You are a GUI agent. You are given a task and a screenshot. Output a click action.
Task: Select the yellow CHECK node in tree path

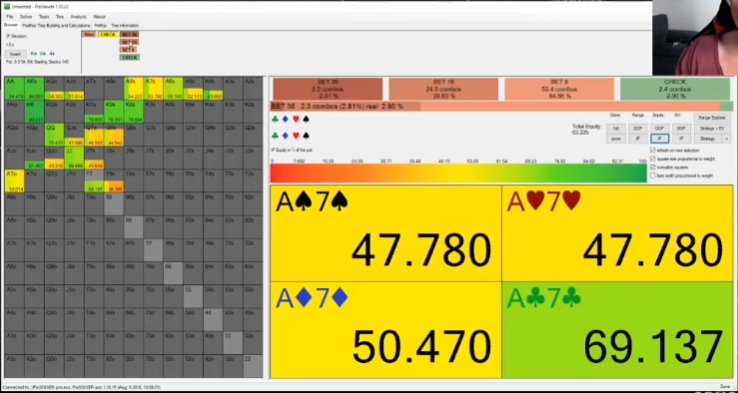tap(108, 34)
